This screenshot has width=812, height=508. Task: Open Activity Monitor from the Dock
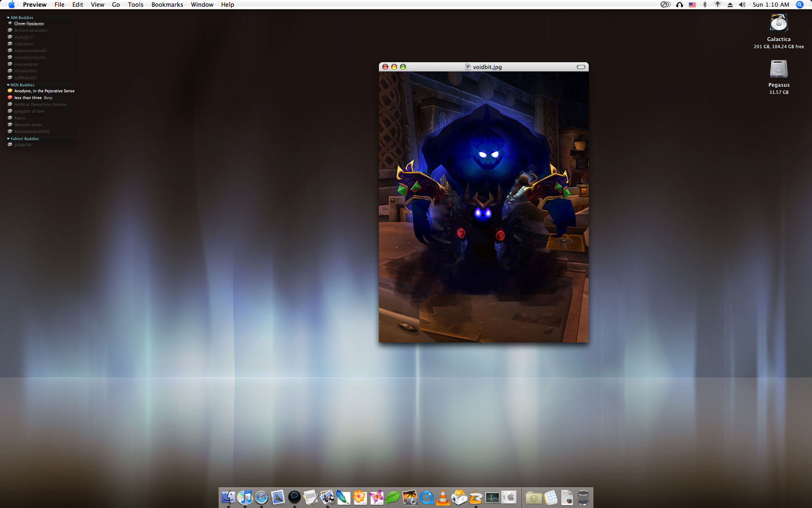coord(492,497)
